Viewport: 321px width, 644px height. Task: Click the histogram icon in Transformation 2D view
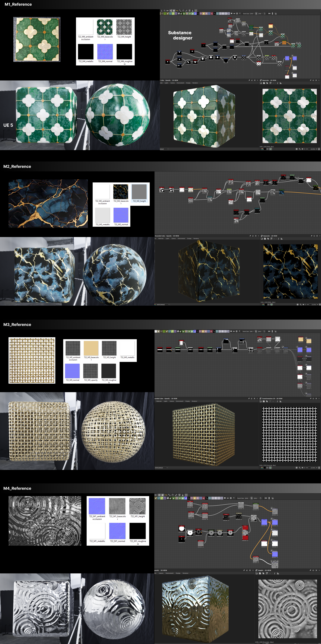(x=280, y=401)
